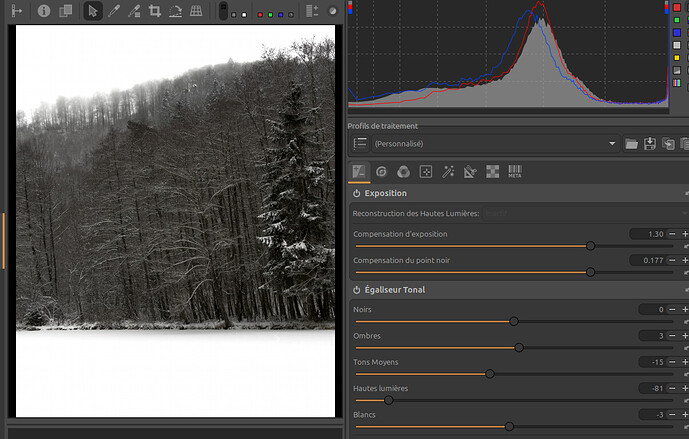Click the load processing profile folder icon
This screenshot has height=439, width=689.
[x=632, y=144]
